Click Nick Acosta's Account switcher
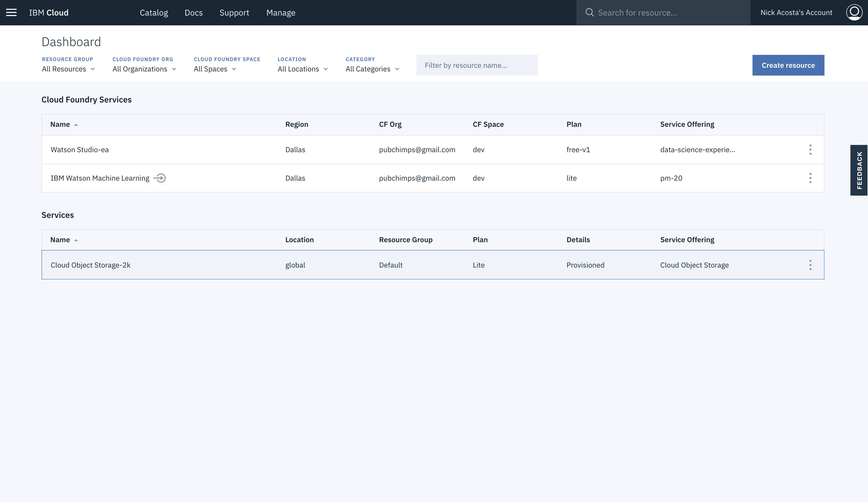This screenshot has width=868, height=502. click(796, 13)
